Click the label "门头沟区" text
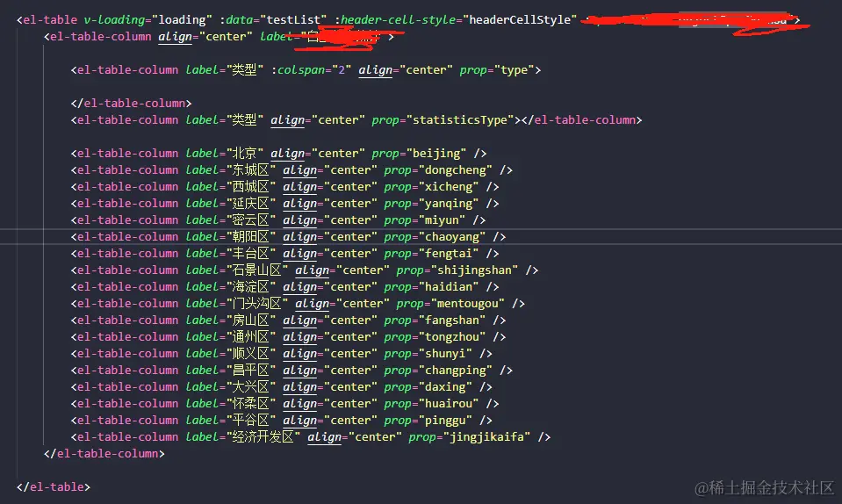The image size is (842, 504). [x=257, y=303]
